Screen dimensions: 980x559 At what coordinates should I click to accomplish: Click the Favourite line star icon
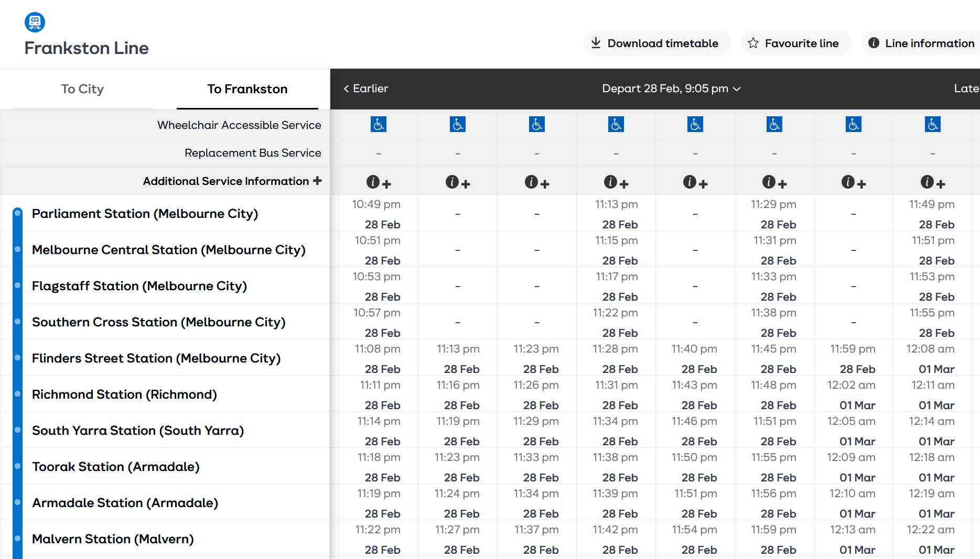pyautogui.click(x=753, y=43)
